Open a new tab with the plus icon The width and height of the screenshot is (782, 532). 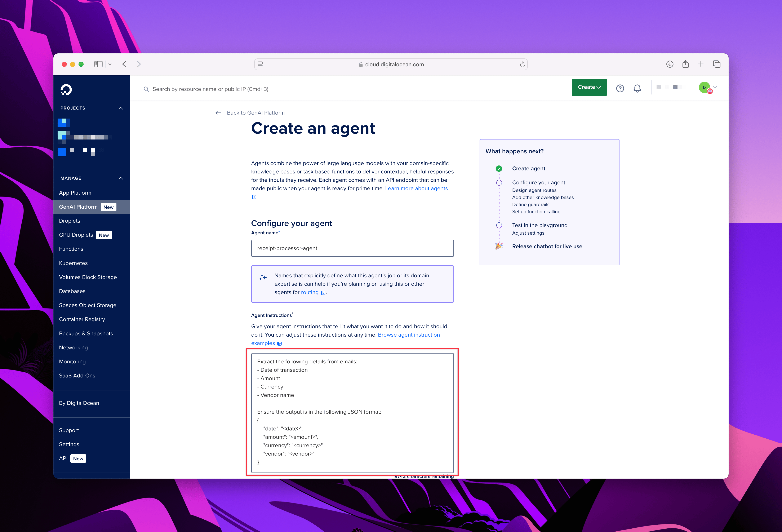(701, 64)
